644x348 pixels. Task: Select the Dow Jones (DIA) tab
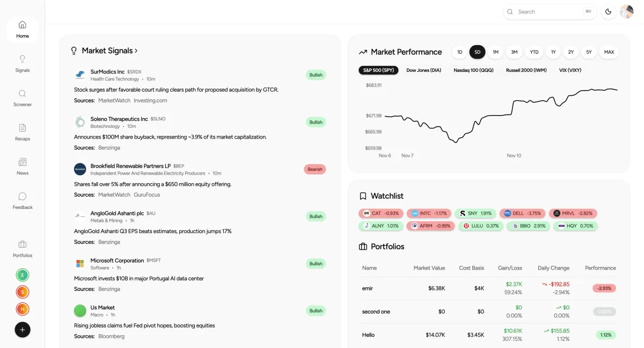[423, 70]
